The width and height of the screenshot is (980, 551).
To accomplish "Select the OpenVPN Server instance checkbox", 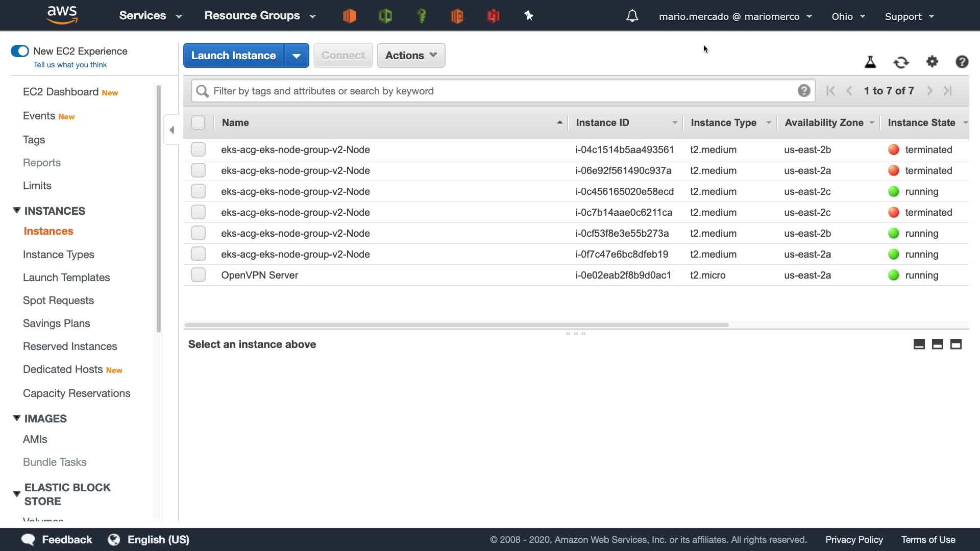I will tap(198, 275).
